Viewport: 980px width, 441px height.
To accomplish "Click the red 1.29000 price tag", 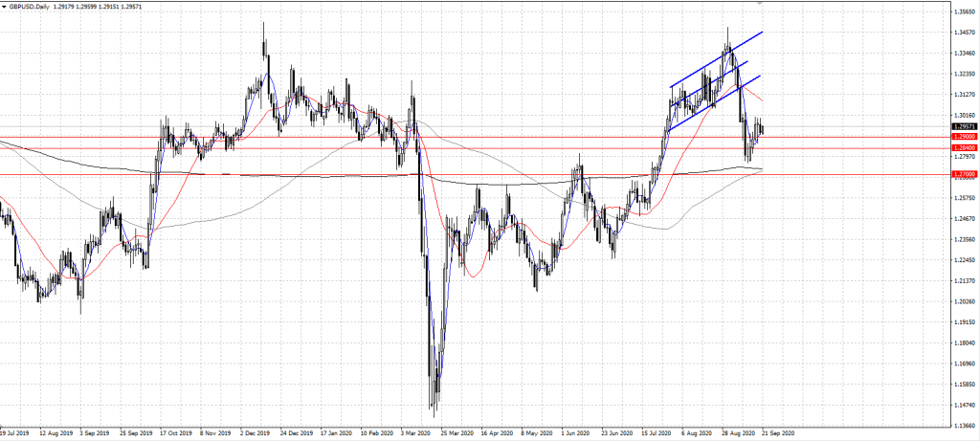I will click(x=964, y=137).
